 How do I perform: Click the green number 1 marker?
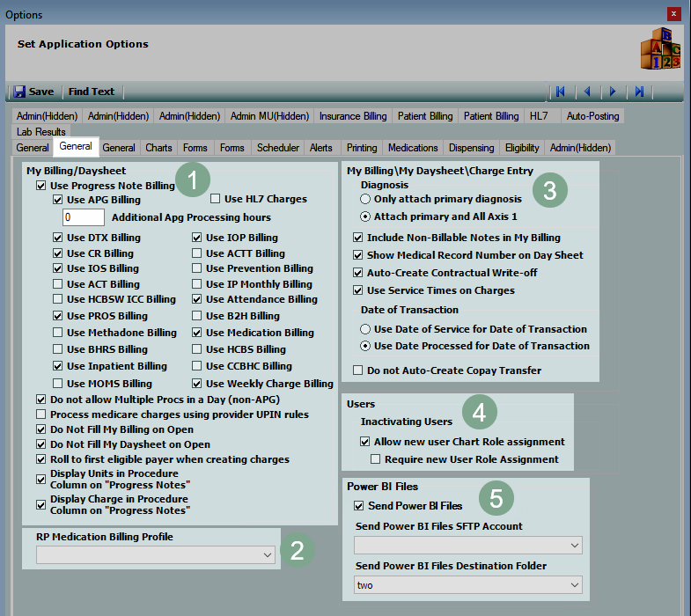pyautogui.click(x=192, y=180)
